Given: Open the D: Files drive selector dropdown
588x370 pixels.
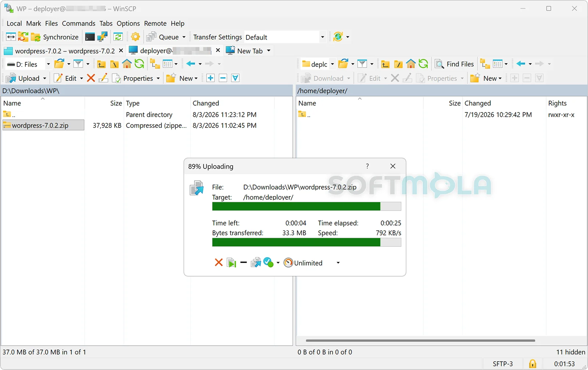Looking at the screenshot, I should pos(48,64).
